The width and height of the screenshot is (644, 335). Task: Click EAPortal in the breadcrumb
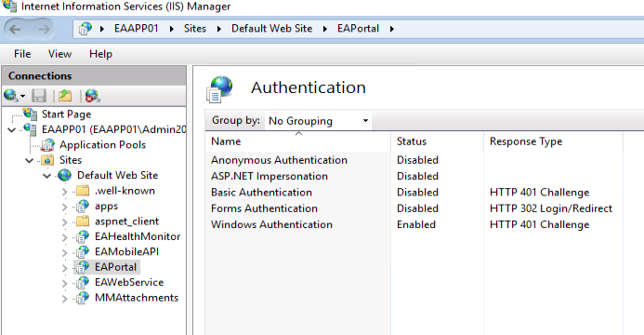[358, 28]
